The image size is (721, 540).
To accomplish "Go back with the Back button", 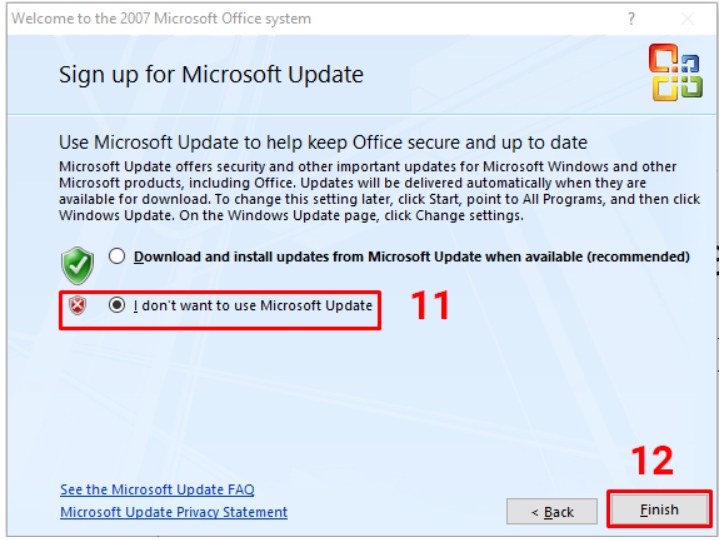I will (x=552, y=512).
